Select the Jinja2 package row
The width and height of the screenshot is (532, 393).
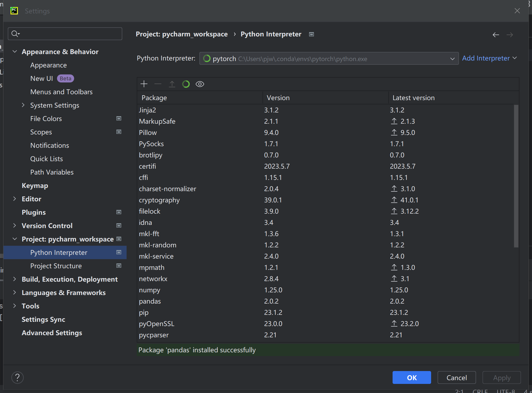tap(325, 110)
